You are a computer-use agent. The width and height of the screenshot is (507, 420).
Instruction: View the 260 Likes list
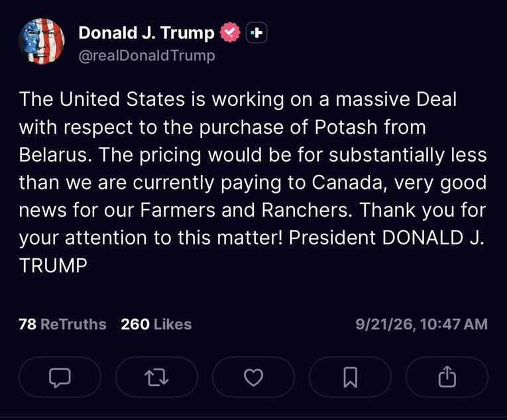coord(156,324)
